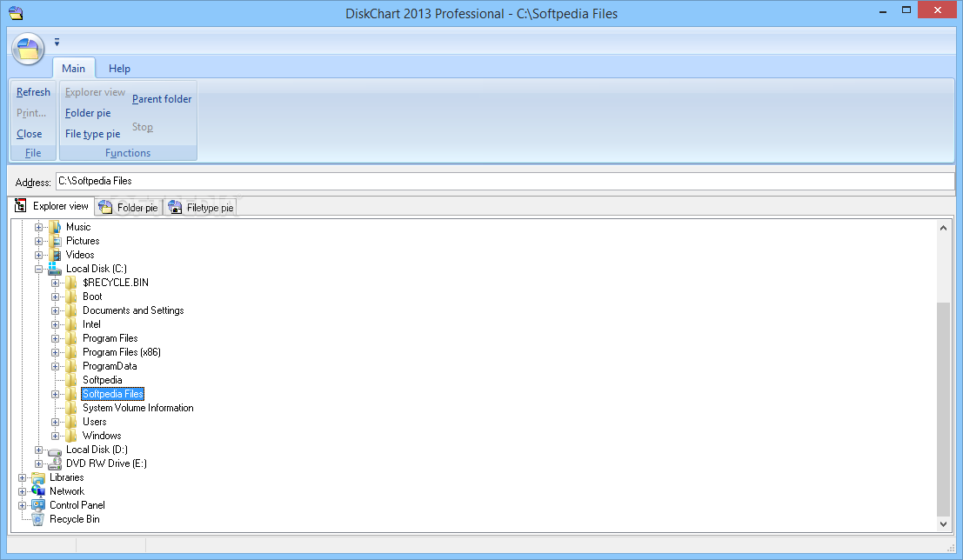This screenshot has width=963, height=560.
Task: Click the Music folder icon
Action: coord(56,227)
